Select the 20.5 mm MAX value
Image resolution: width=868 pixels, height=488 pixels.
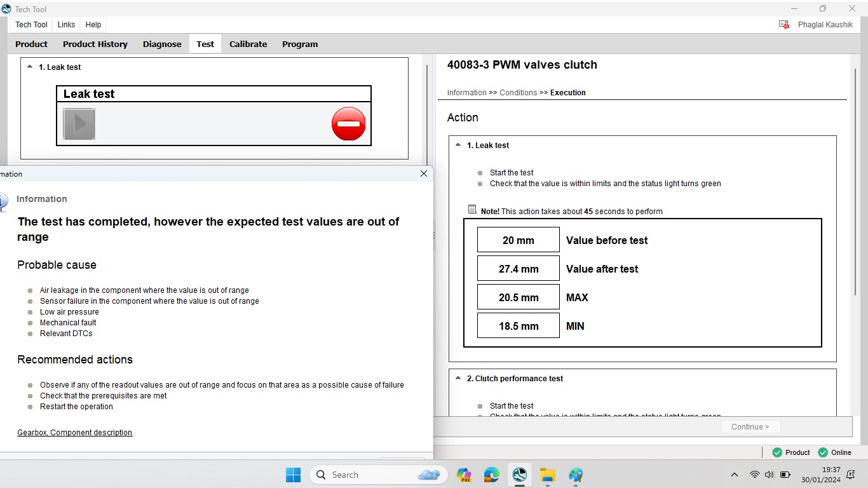519,297
